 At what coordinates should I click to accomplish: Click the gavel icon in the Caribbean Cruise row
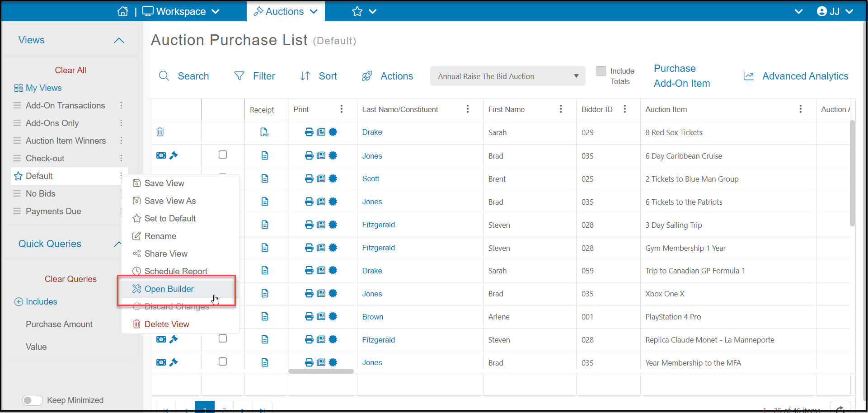pyautogui.click(x=174, y=155)
